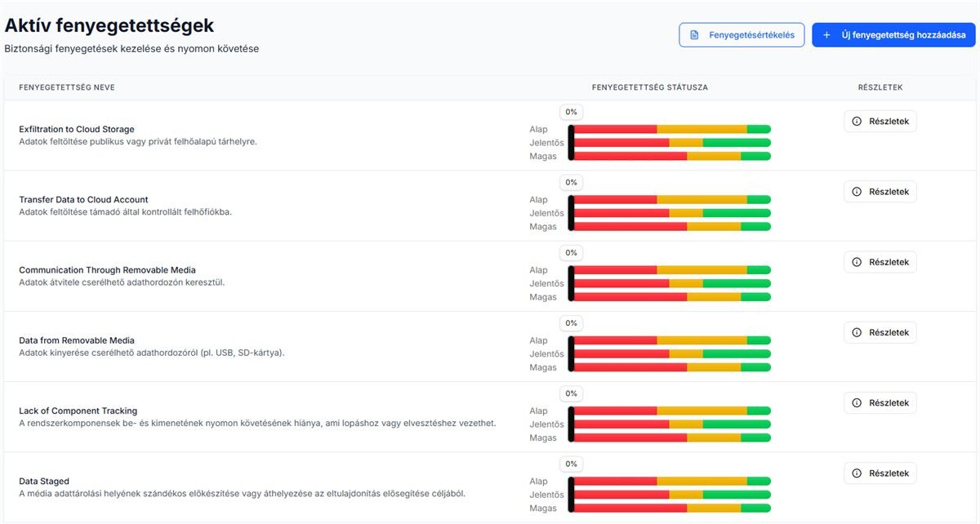
Task: Click info icon for Lack of Component Tracking
Action: pos(857,403)
